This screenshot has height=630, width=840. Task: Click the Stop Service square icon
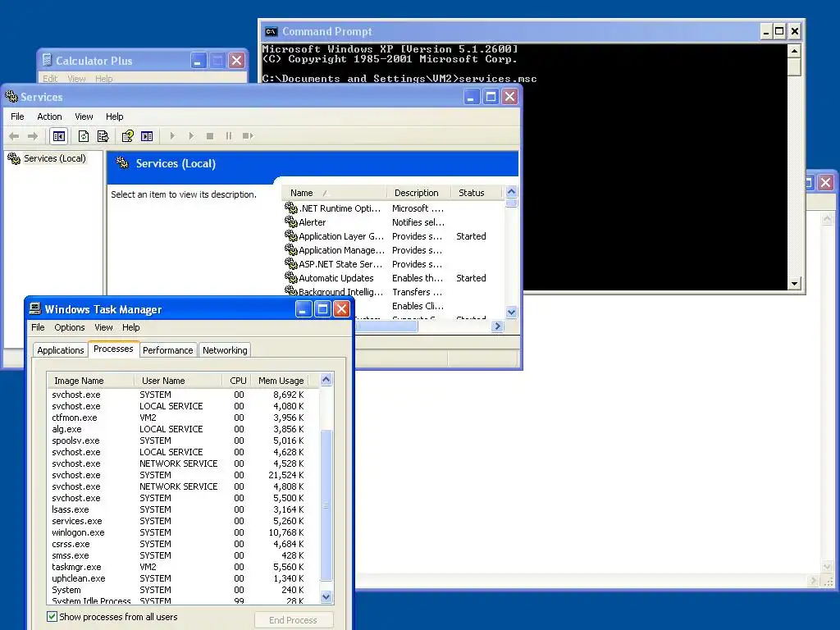point(210,136)
